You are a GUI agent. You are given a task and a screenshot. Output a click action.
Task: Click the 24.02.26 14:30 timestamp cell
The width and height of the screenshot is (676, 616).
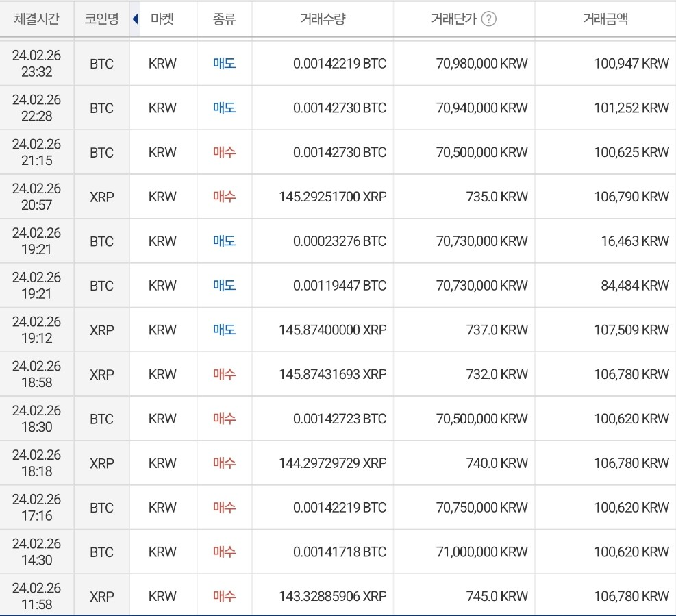(x=37, y=552)
